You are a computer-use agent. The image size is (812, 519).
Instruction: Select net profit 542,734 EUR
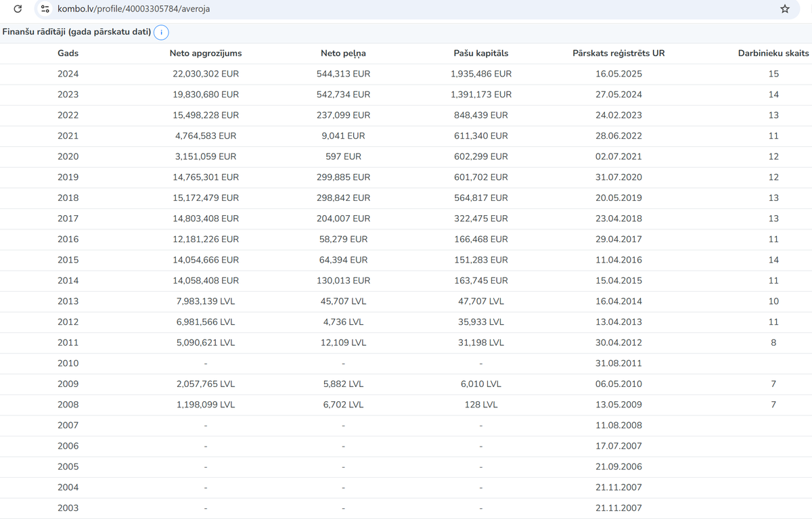tap(343, 95)
